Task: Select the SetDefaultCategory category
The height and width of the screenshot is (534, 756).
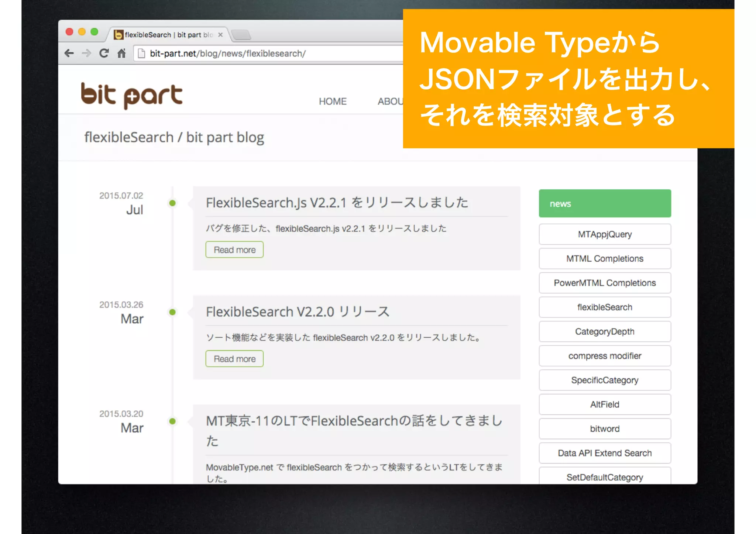Action: (605, 476)
